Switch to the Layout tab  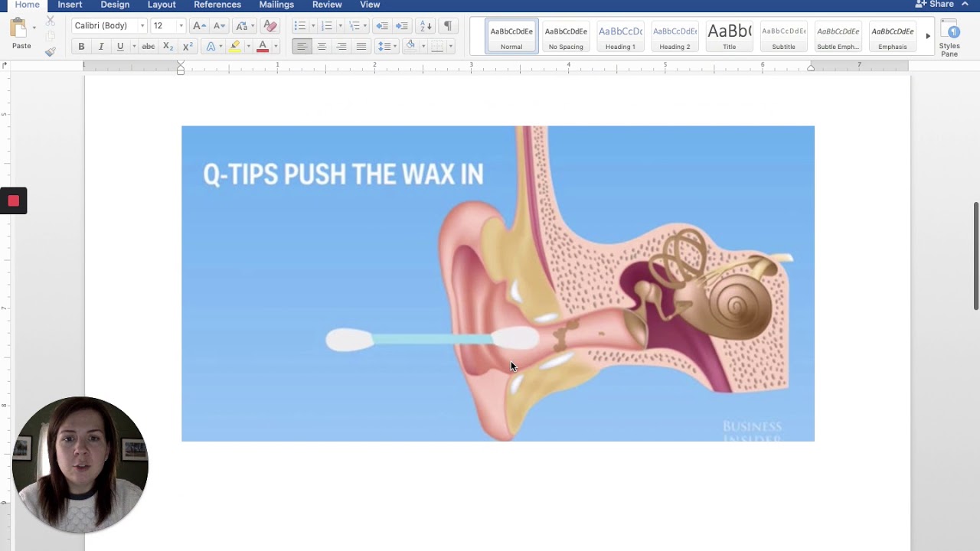(x=162, y=5)
